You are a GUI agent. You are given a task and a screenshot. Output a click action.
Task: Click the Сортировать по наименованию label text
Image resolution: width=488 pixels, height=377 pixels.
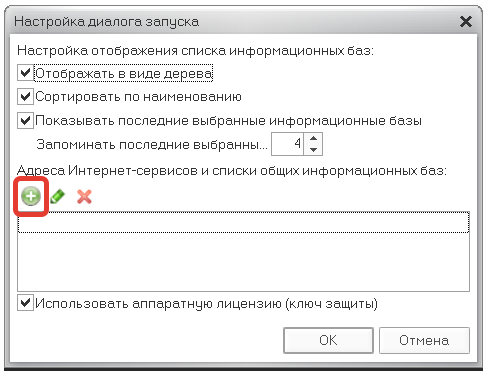(x=138, y=97)
